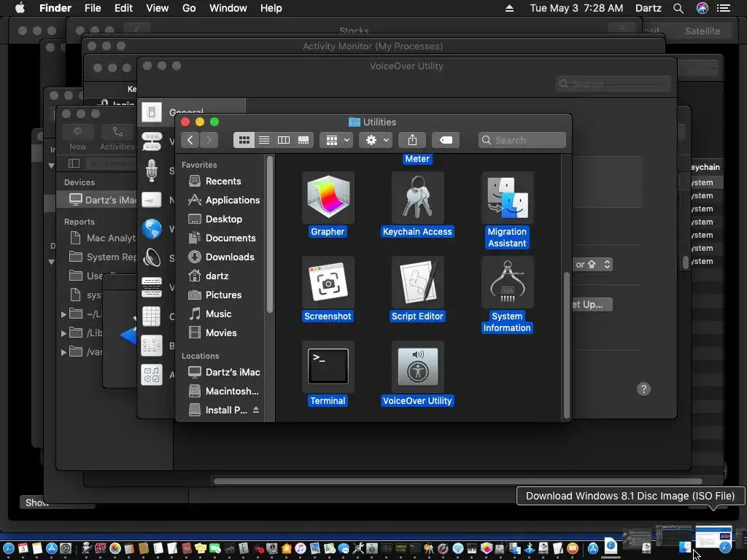
Task: Open Spotlight search in menu bar
Action: coord(678,8)
